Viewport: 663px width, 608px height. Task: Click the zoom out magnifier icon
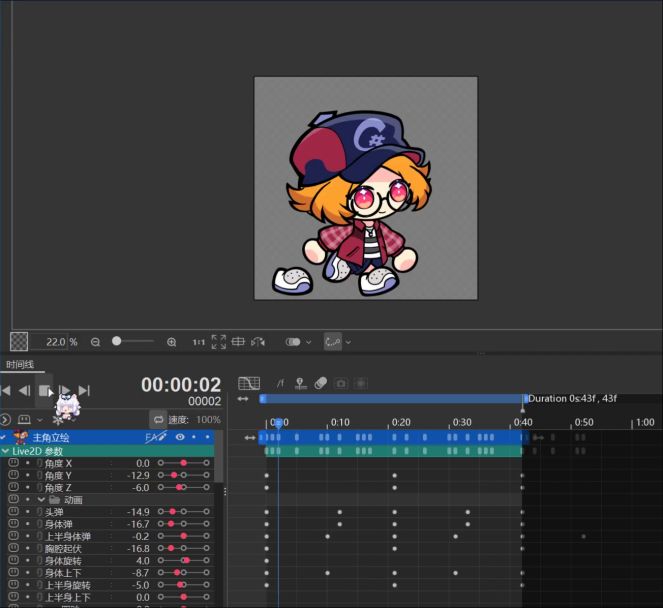tap(95, 342)
